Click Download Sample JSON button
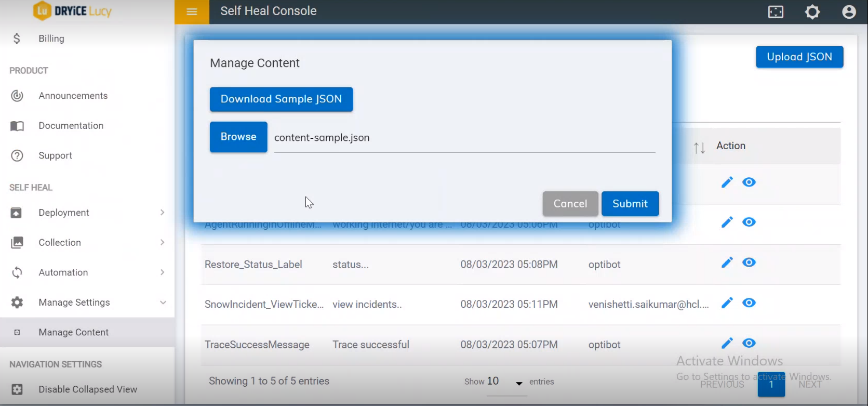 282,99
